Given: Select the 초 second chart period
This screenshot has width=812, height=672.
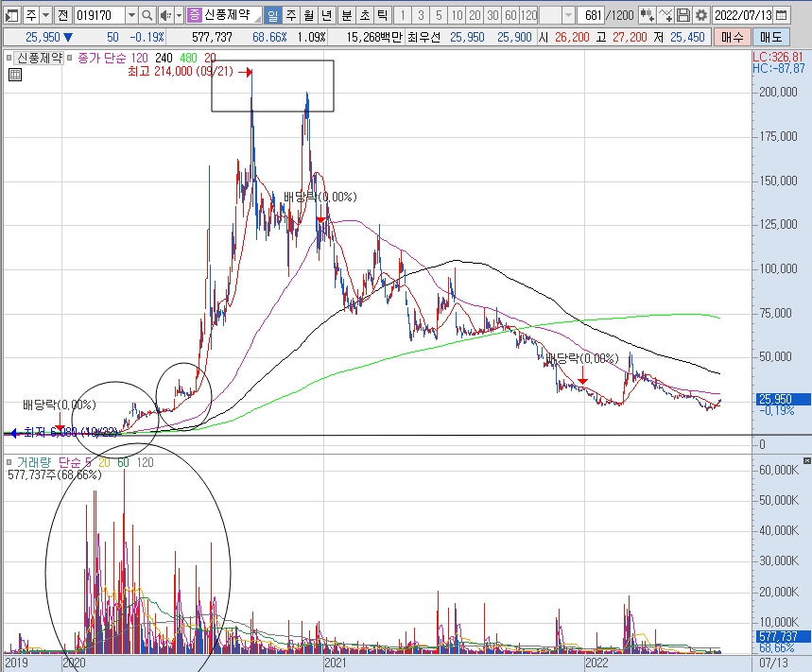Looking at the screenshot, I should pos(365,15).
